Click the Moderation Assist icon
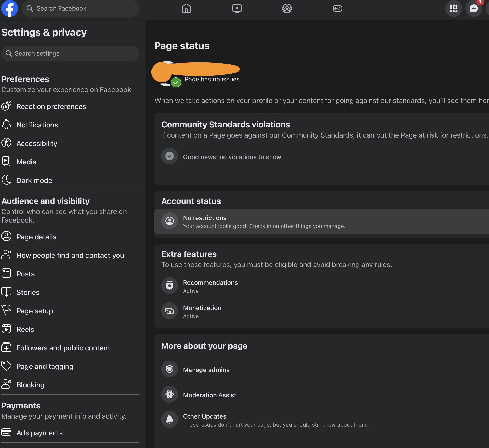 coord(170,394)
